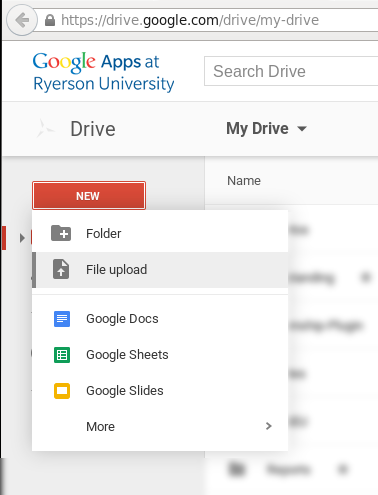Click the Google Apps at Ryerson University logo
Image resolution: width=378 pixels, height=495 pixels.
click(x=103, y=72)
